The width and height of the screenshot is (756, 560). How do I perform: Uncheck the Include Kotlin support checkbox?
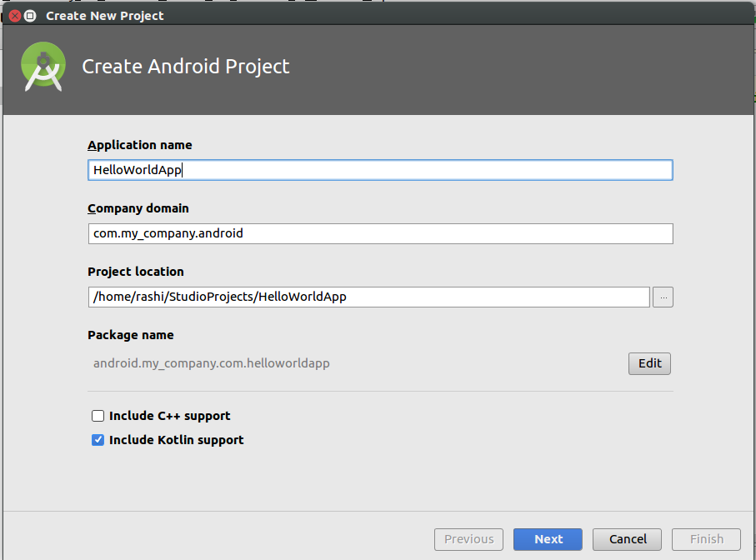pos(98,440)
